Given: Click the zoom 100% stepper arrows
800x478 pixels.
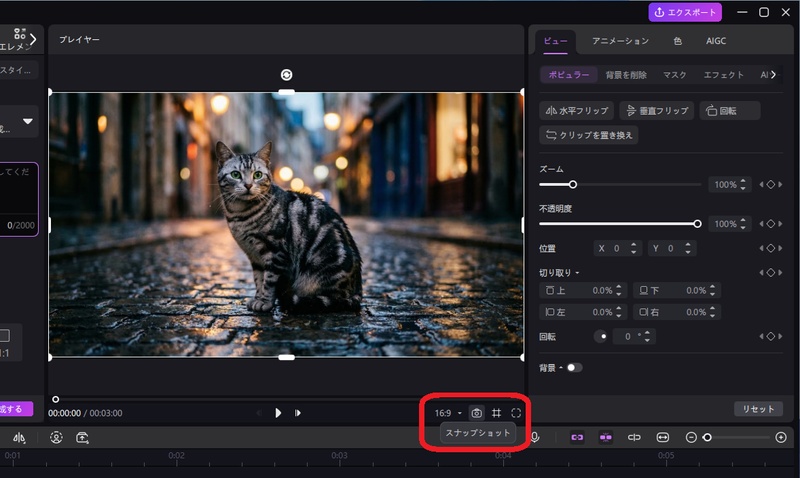Looking at the screenshot, I should click(x=743, y=184).
